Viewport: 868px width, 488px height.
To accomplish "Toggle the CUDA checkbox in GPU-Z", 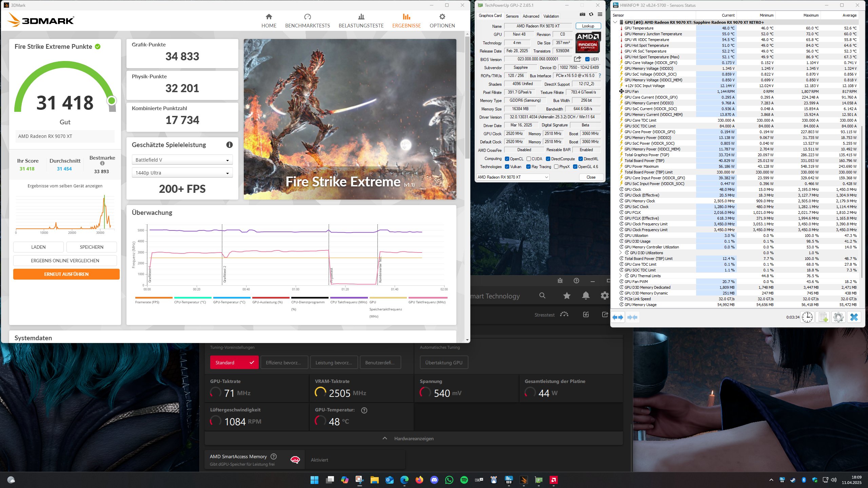I will pyautogui.click(x=529, y=159).
